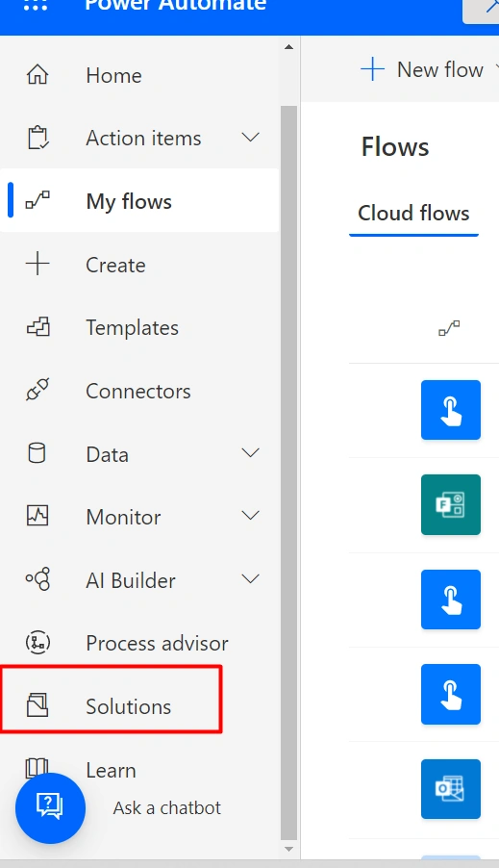Expand the AI Builder chevron
This screenshot has height=868, width=499.
[251, 579]
